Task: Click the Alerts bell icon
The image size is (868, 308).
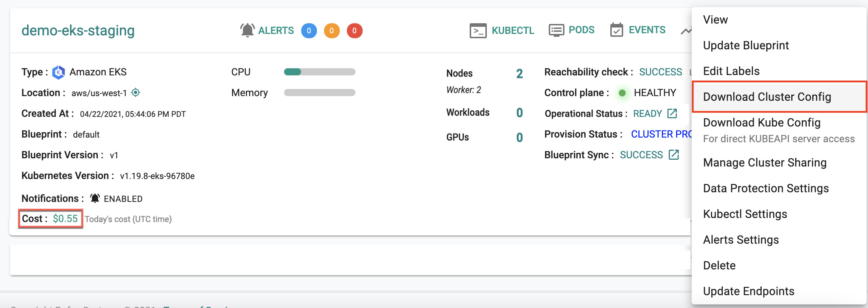Action: click(x=247, y=30)
